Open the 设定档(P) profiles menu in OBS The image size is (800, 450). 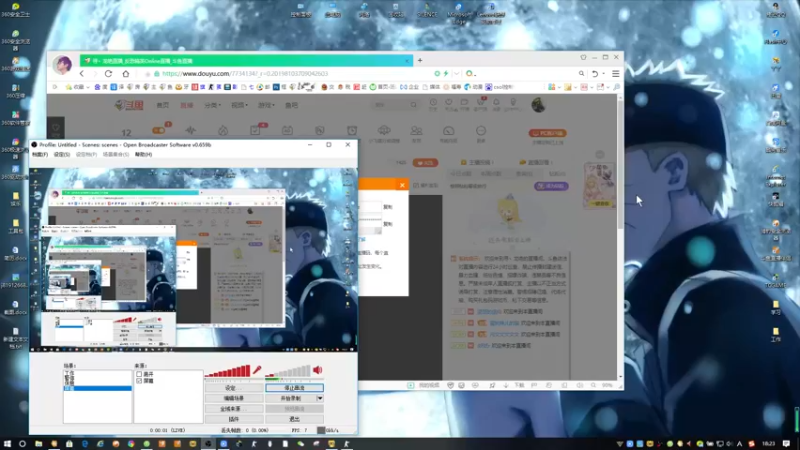click(x=86, y=154)
